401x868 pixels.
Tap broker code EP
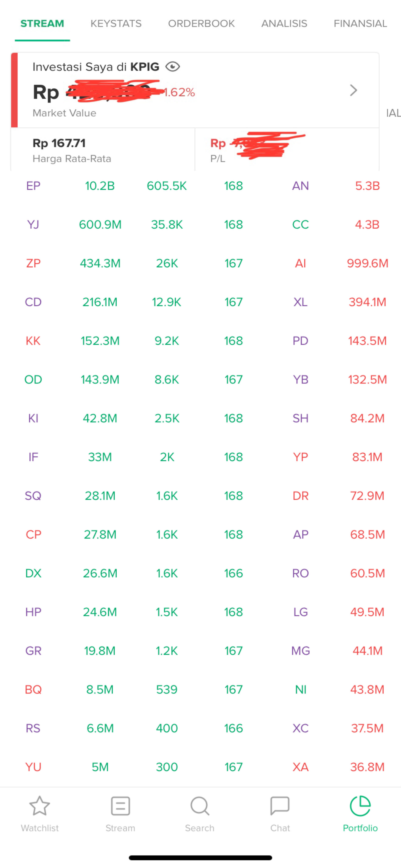[33, 186]
